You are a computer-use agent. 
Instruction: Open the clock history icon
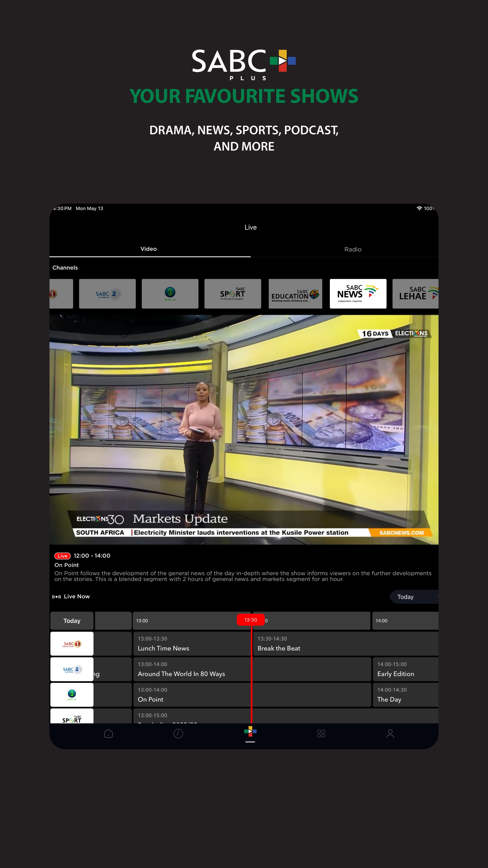point(178,734)
